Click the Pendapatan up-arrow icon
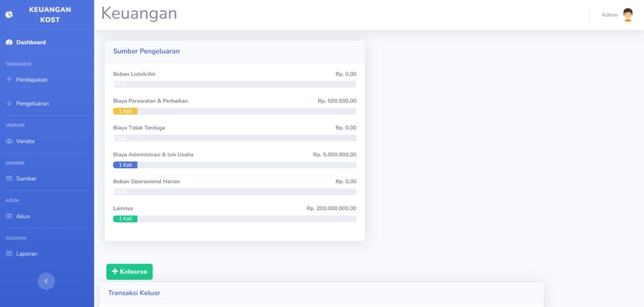 pos(9,80)
